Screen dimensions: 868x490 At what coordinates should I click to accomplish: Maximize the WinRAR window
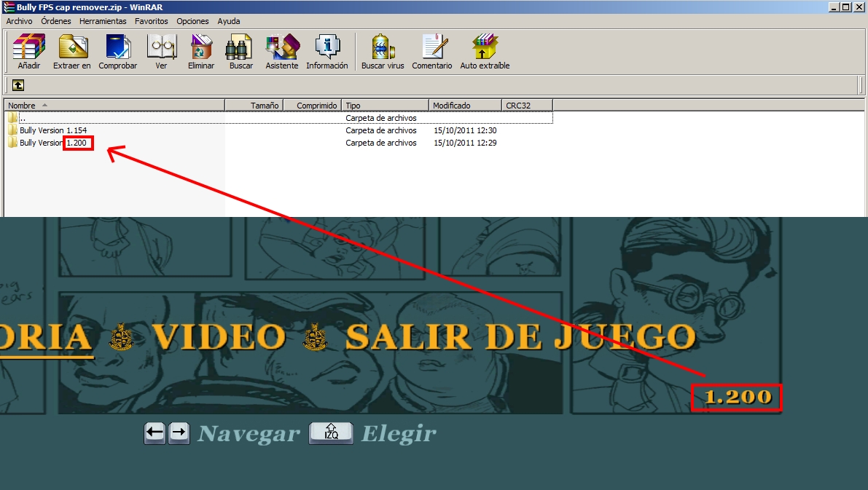pos(846,7)
